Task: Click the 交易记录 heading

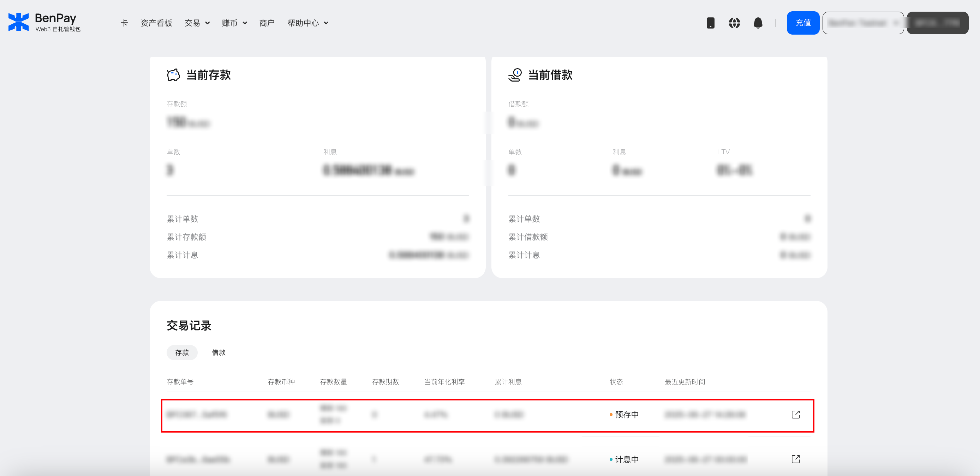Action: (x=189, y=326)
